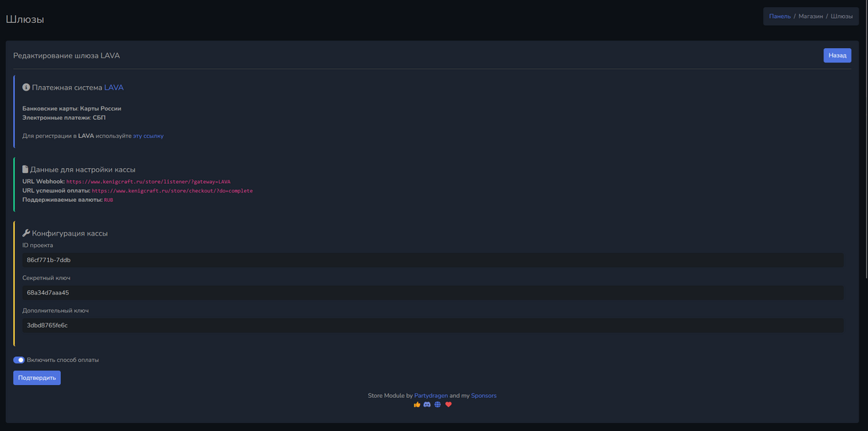Go to Панель in the breadcrumb
The image size is (868, 431).
click(x=780, y=17)
